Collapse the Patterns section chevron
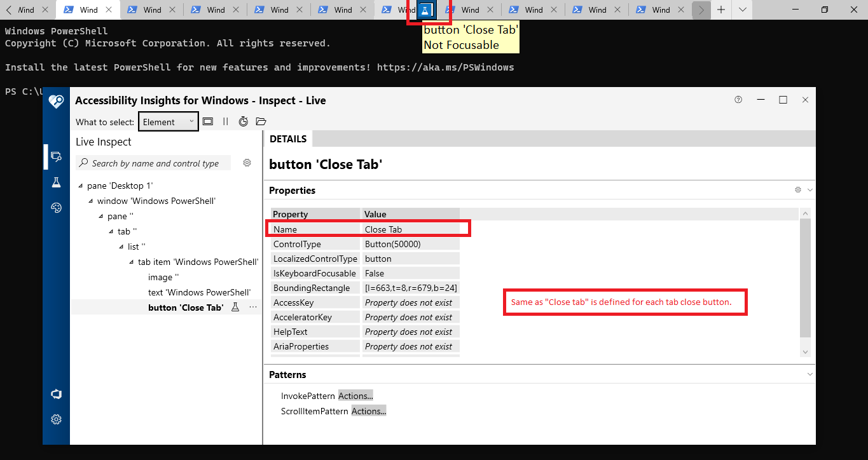The width and height of the screenshot is (868, 460). point(809,375)
